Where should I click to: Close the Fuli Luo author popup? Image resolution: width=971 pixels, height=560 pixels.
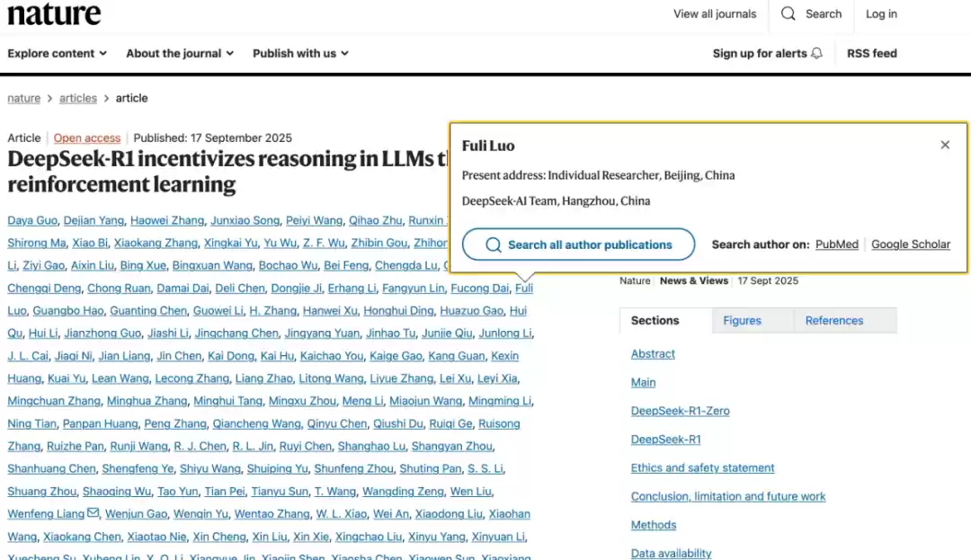click(x=945, y=145)
